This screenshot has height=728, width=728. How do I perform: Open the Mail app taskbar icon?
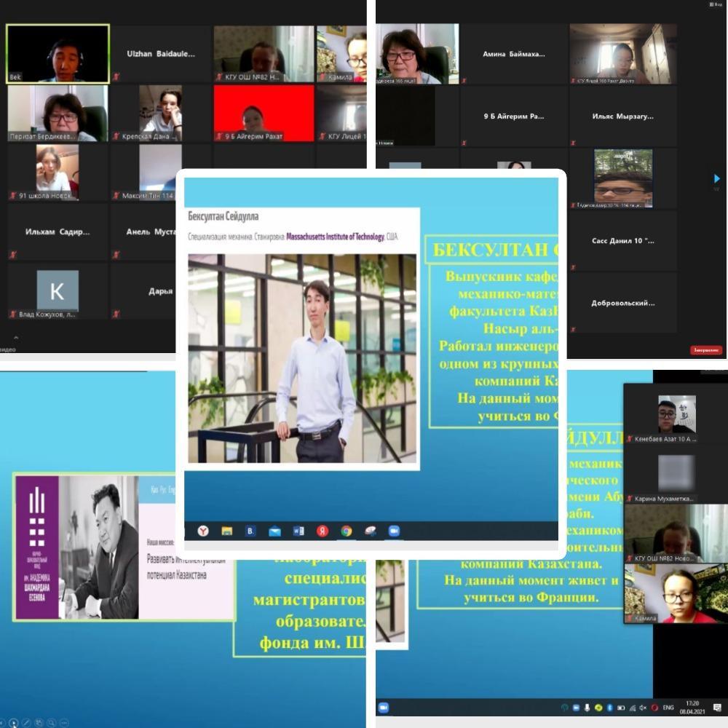point(274,531)
